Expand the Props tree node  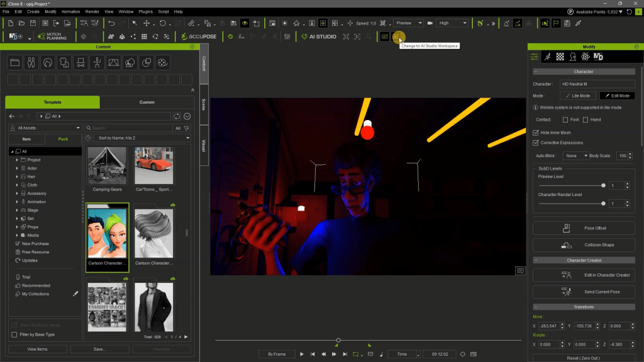(17, 227)
